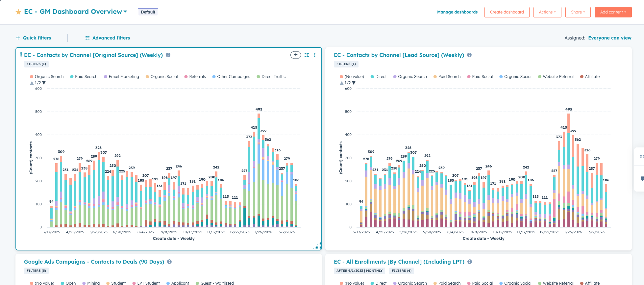Image resolution: width=644 pixels, height=285 pixels.
Task: Open the Contacts by Channel [Original Source] report
Action: tap(93, 55)
